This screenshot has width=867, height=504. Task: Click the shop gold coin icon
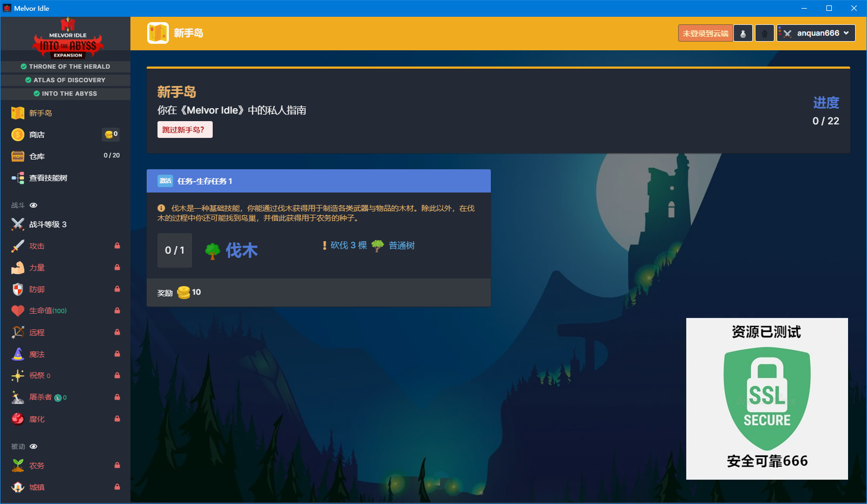click(18, 135)
